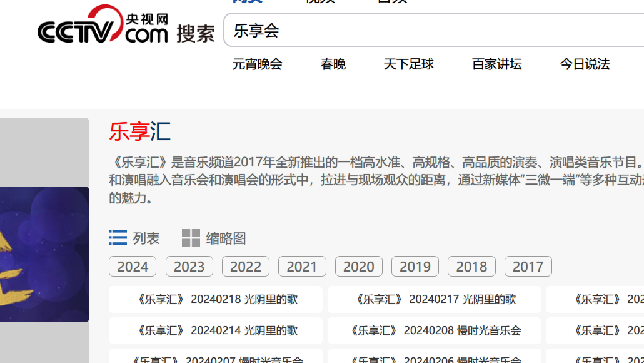
Task: Open the 乐享汇 program poster thumbnail
Action: tap(44, 254)
